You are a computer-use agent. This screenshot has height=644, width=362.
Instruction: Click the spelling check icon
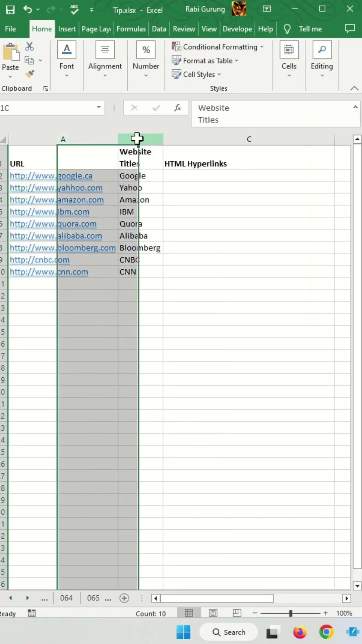(74, 10)
